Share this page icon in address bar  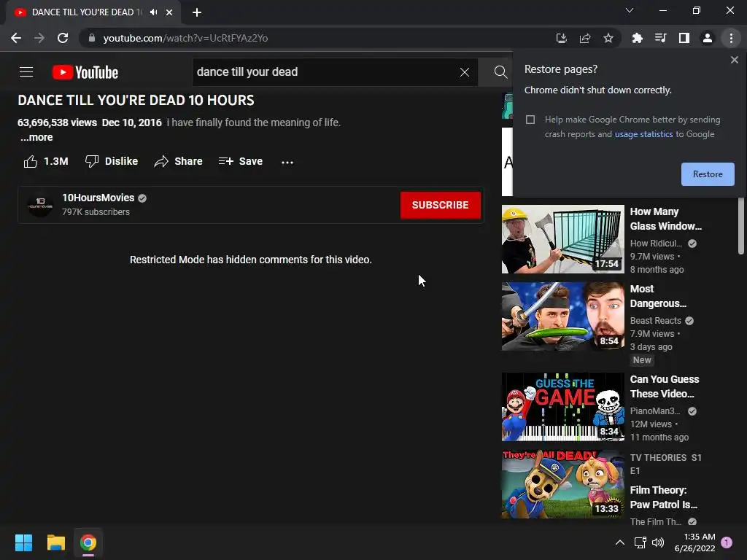(585, 38)
